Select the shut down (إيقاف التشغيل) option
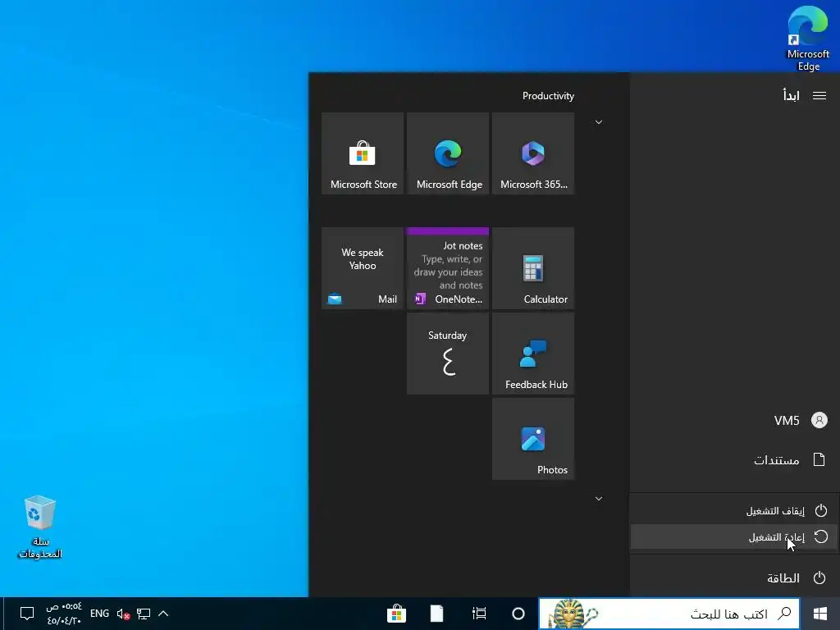 tap(734, 510)
